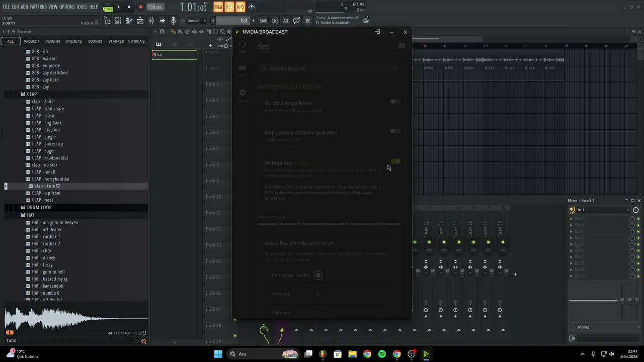
Task: Click the right-arrow icon beside the mixer icon
Action: [x=162, y=21]
